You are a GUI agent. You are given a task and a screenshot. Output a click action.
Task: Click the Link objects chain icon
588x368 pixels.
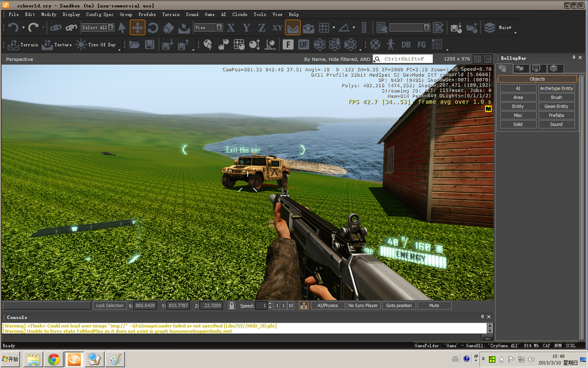point(56,28)
